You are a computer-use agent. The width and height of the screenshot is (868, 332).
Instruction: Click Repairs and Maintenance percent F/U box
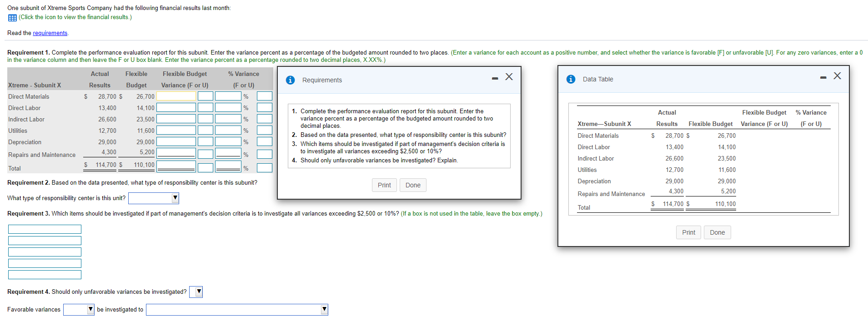pyautogui.click(x=265, y=154)
